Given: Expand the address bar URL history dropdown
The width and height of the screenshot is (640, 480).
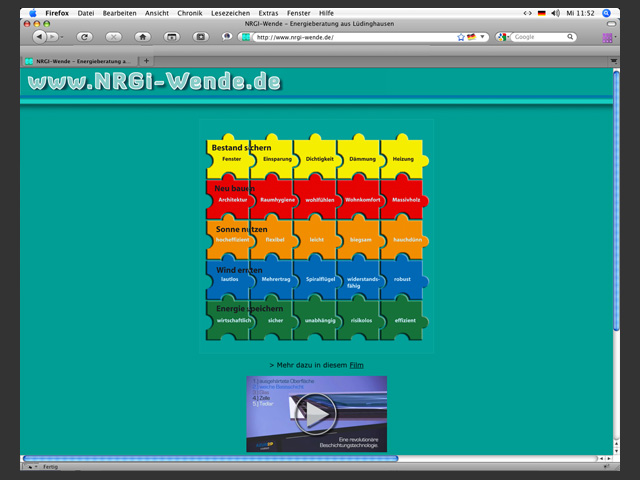Looking at the screenshot, I should coord(482,37).
